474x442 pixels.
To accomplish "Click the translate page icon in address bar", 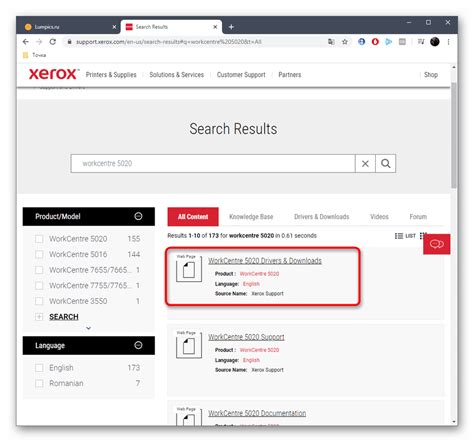I will click(331, 42).
